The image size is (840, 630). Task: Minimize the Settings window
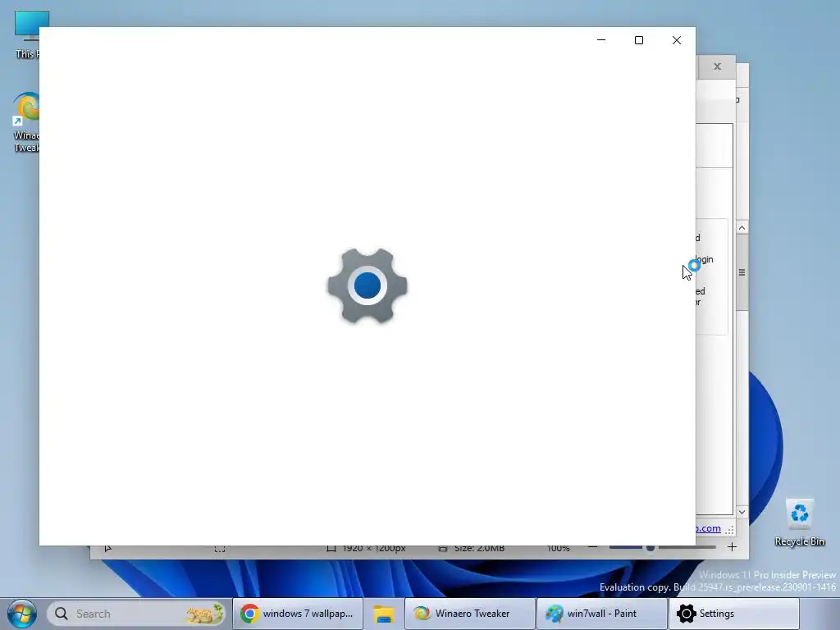(601, 40)
